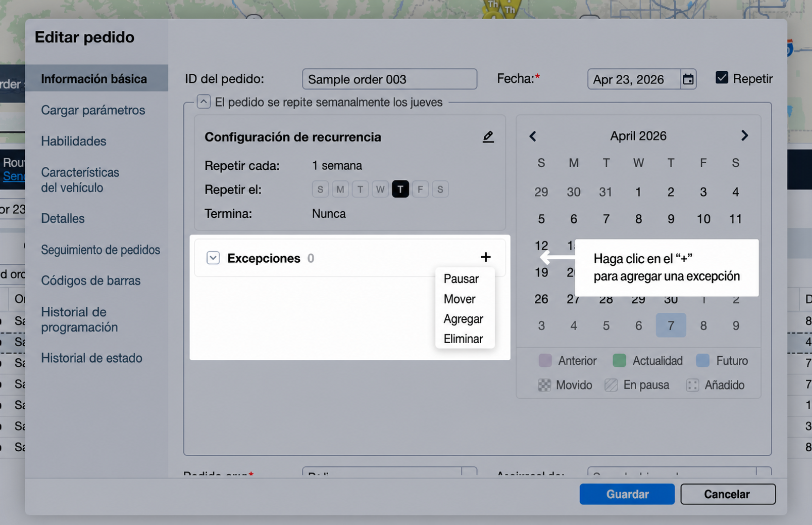Viewport: 812px width, 525px height.
Task: Select Pausar from the exceptions menu
Action: point(461,279)
